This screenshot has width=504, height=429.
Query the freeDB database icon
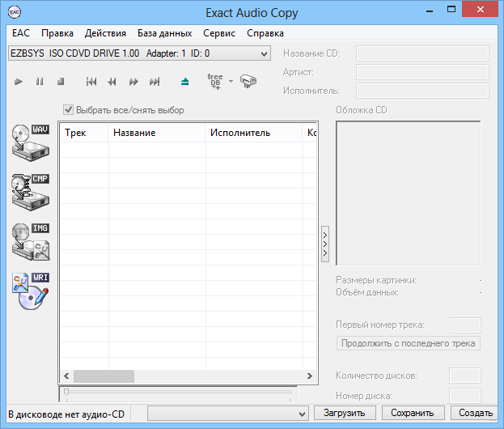pyautogui.click(x=215, y=82)
